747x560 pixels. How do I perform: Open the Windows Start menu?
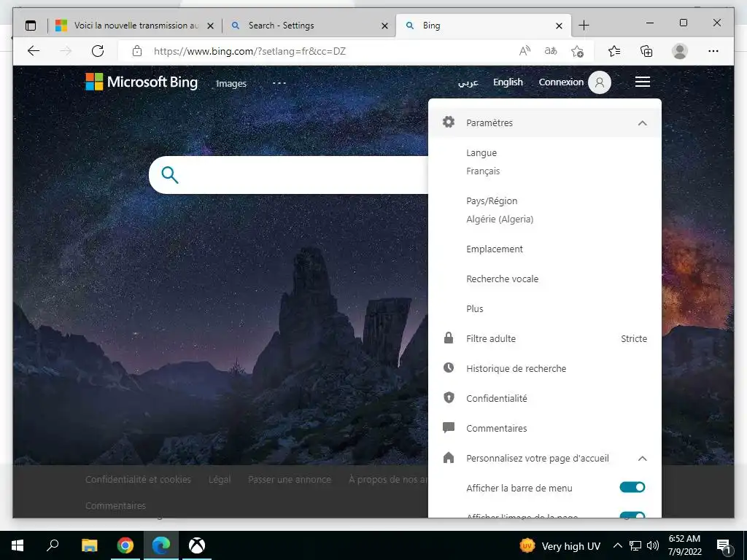coord(18,545)
